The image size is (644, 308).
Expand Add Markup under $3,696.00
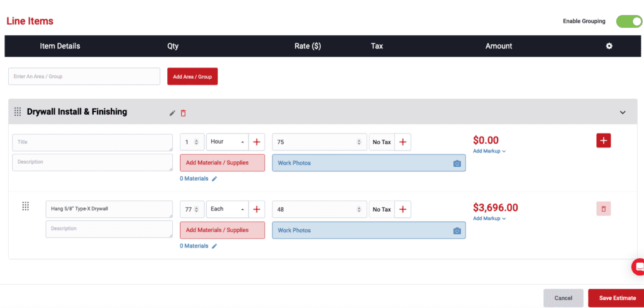(489, 219)
